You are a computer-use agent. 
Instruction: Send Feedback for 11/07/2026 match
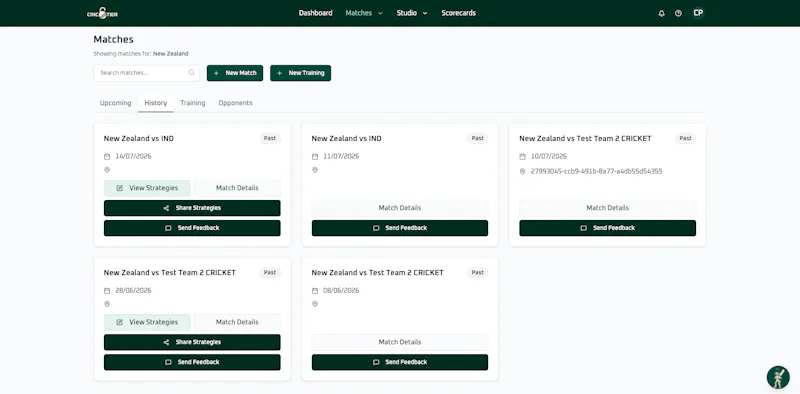[x=399, y=228]
